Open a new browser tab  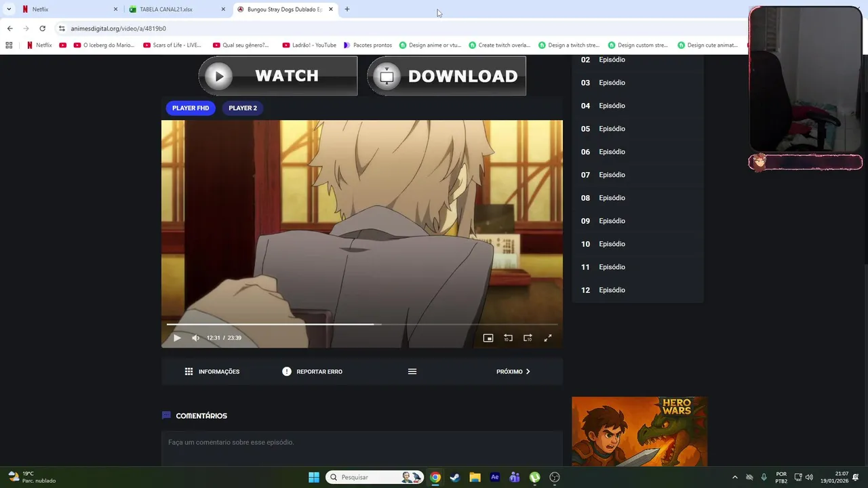tap(347, 9)
